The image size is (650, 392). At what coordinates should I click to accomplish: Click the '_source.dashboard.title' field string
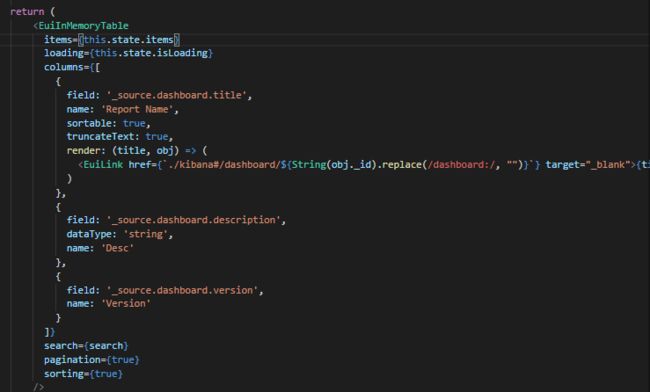tap(177, 95)
